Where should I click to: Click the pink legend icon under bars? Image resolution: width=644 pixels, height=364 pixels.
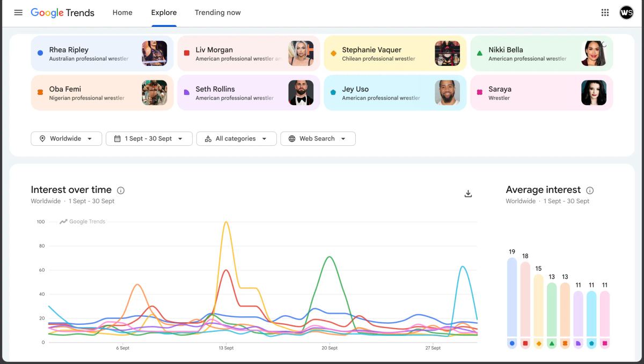pyautogui.click(x=605, y=343)
